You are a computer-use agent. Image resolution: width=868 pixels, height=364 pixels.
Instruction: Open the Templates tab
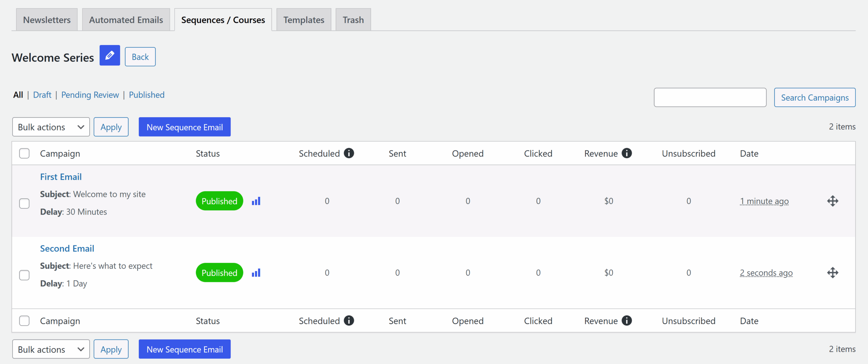303,20
